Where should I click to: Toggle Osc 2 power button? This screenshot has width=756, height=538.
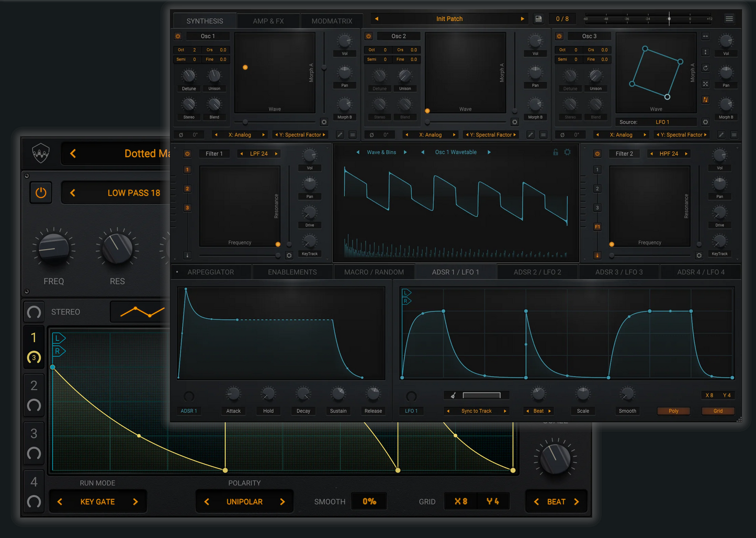[x=368, y=36]
